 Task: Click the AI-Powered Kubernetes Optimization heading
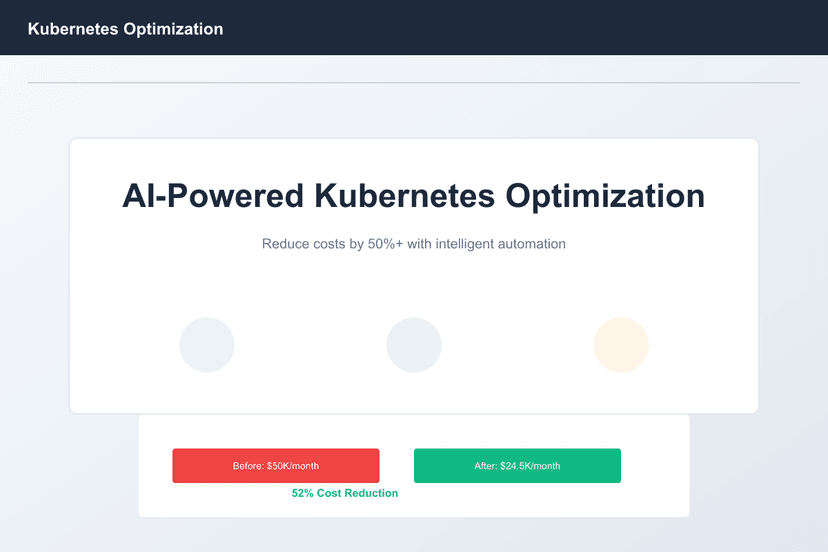click(413, 196)
